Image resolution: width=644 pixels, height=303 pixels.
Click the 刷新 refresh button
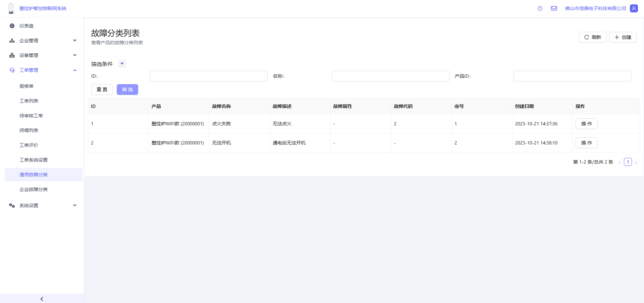(592, 37)
